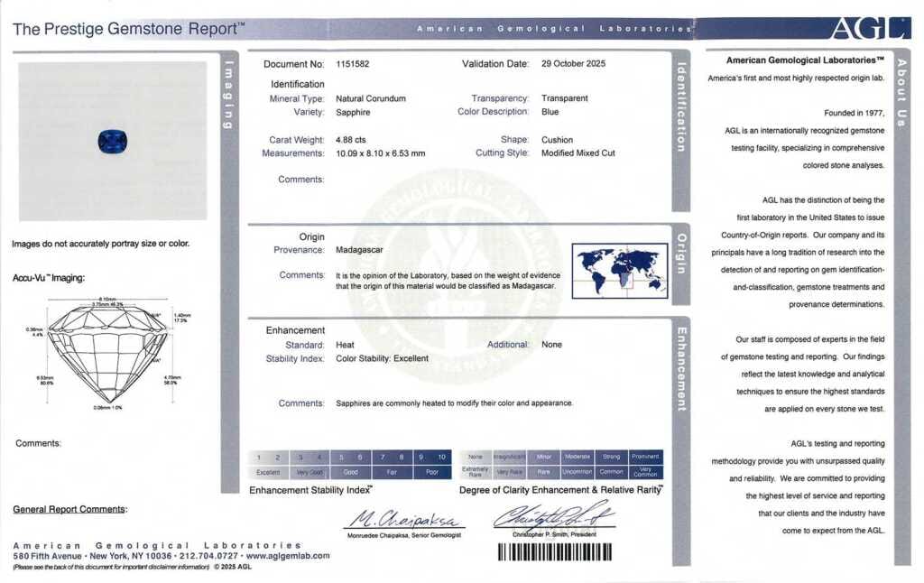Select address "580 Fifth Avenue"
The image size is (924, 583).
47,556
